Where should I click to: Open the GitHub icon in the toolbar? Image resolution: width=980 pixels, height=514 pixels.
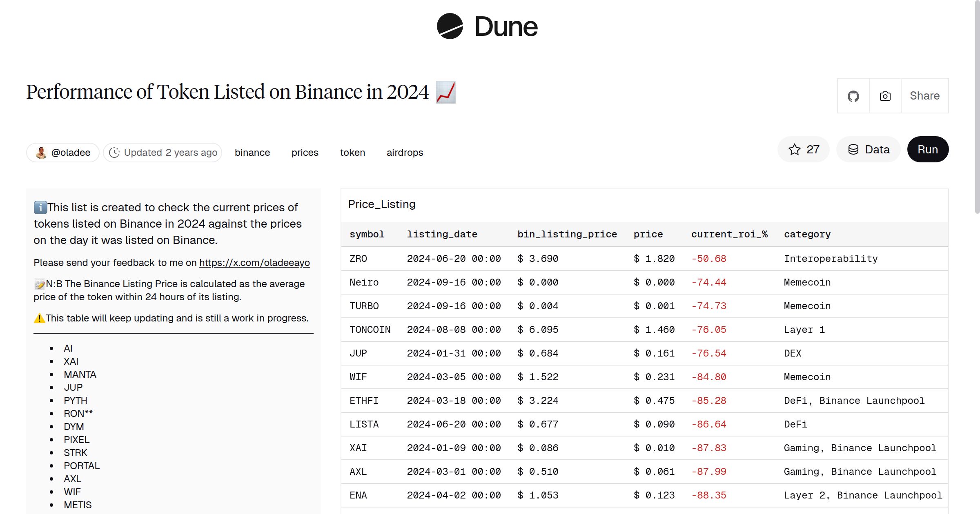(853, 96)
